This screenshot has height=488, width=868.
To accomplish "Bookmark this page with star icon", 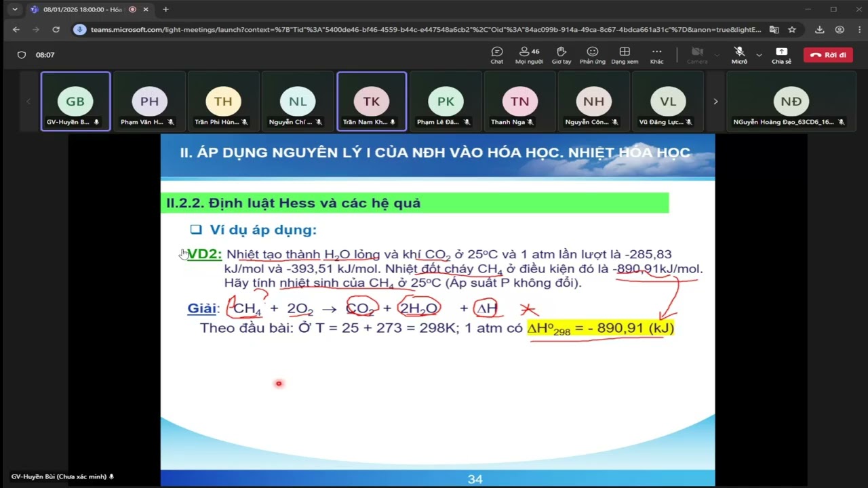I will [x=792, y=30].
